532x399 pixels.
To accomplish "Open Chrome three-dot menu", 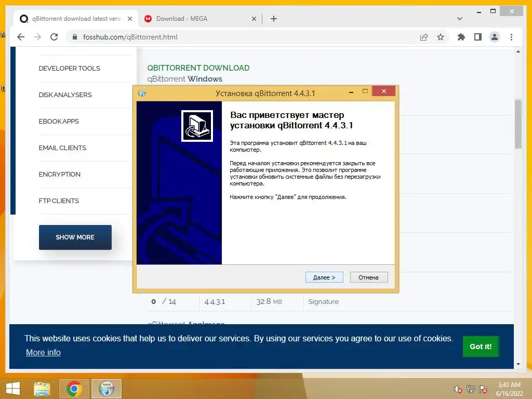I will 511,37.
